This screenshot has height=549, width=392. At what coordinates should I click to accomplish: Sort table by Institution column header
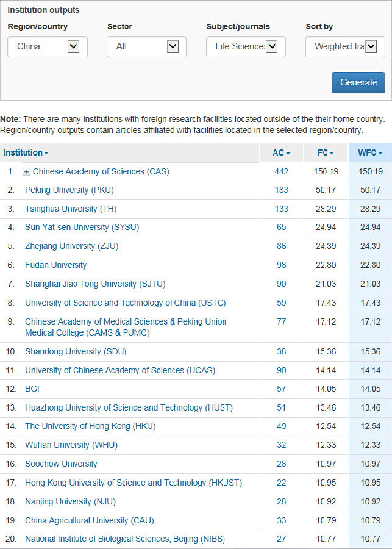pos(26,152)
